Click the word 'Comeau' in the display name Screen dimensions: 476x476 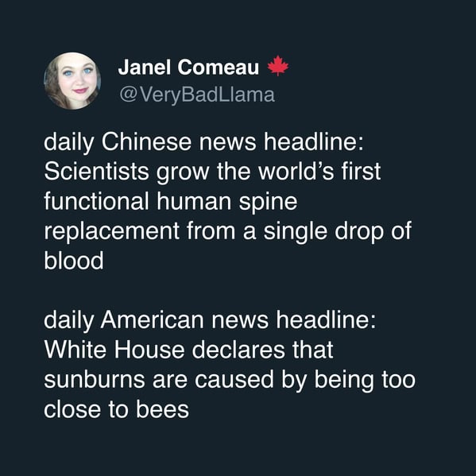coord(219,67)
